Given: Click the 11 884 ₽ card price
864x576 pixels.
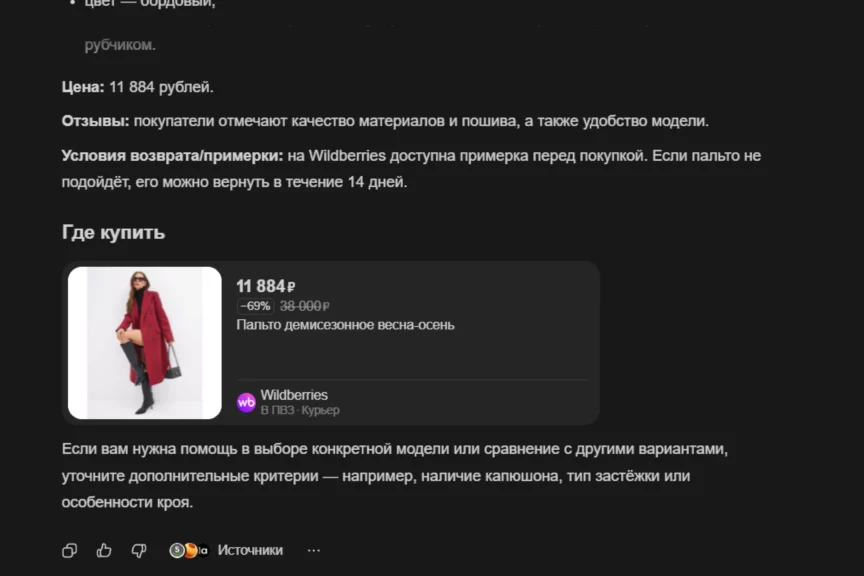Looking at the screenshot, I should 266,286.
